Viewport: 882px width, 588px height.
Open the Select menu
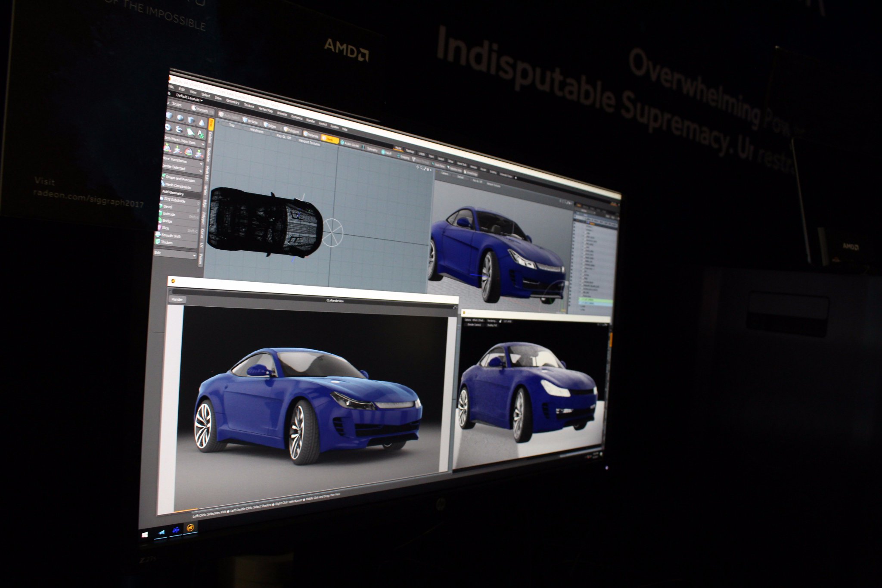[x=206, y=95]
